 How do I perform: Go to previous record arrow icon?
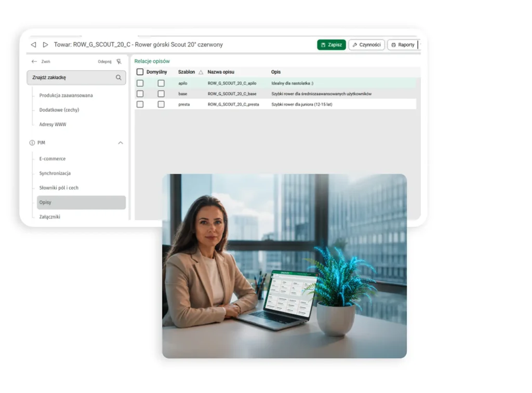pyautogui.click(x=33, y=45)
